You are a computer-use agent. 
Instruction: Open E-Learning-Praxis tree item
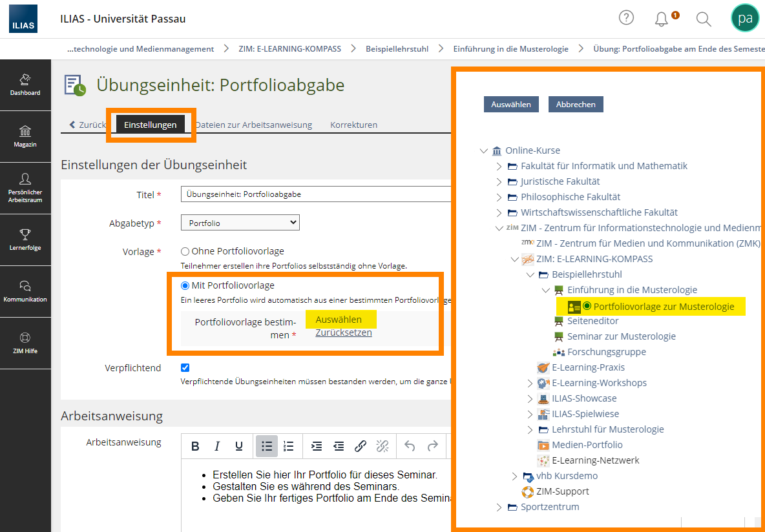[x=588, y=367]
